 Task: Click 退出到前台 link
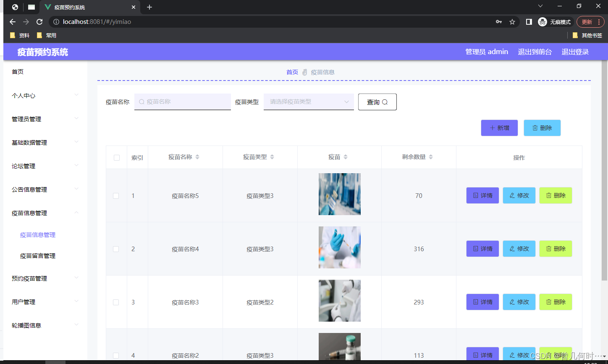(x=535, y=52)
